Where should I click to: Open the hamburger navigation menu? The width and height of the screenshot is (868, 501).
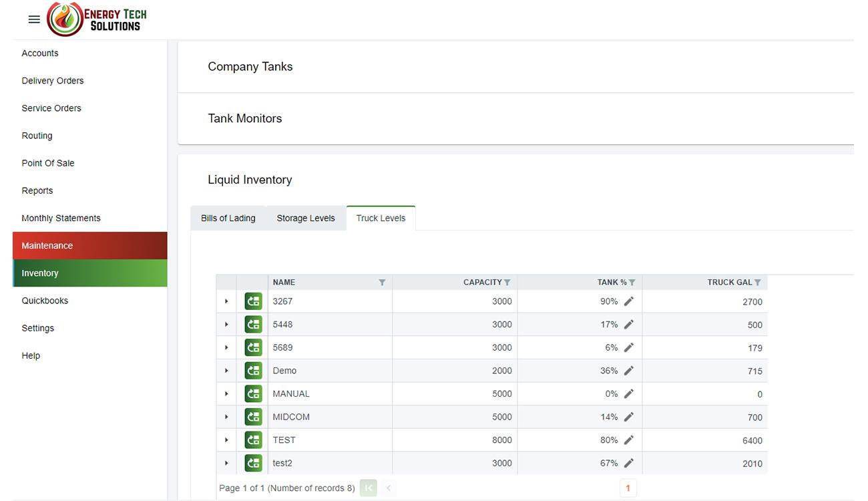pos(34,19)
